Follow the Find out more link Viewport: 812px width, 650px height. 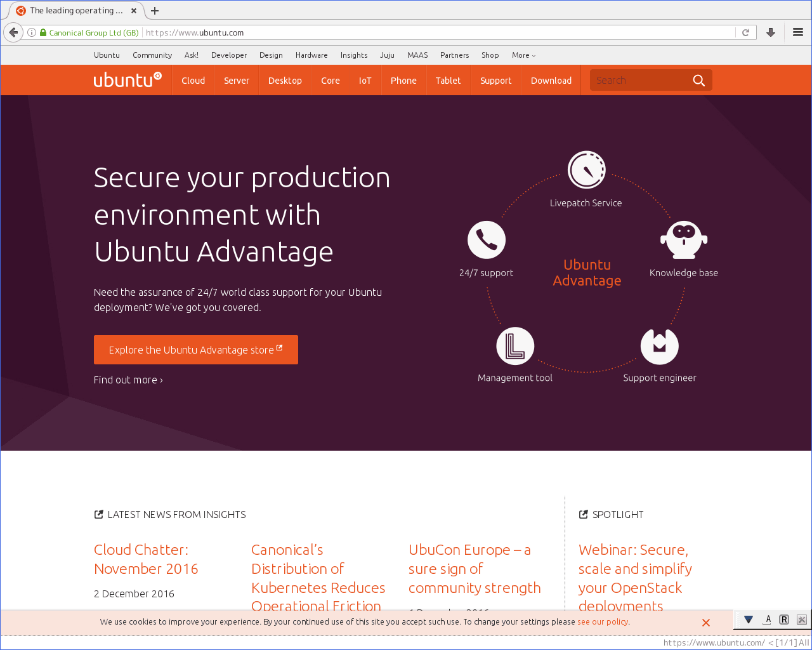pos(128,380)
